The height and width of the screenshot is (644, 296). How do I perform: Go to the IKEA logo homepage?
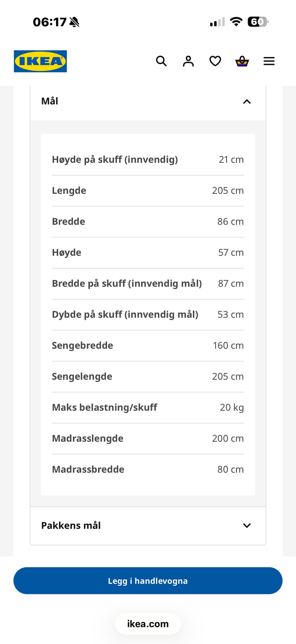click(40, 61)
